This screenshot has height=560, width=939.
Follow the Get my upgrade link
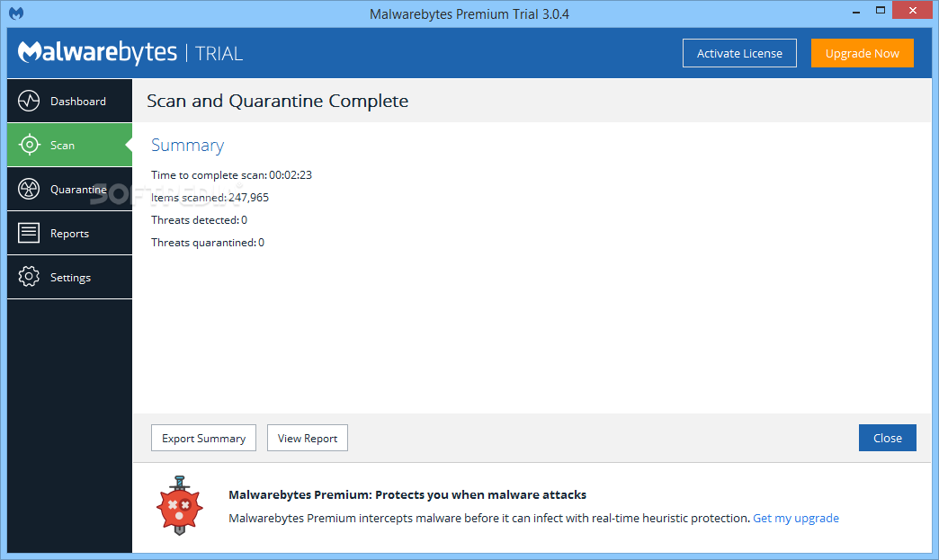point(796,518)
